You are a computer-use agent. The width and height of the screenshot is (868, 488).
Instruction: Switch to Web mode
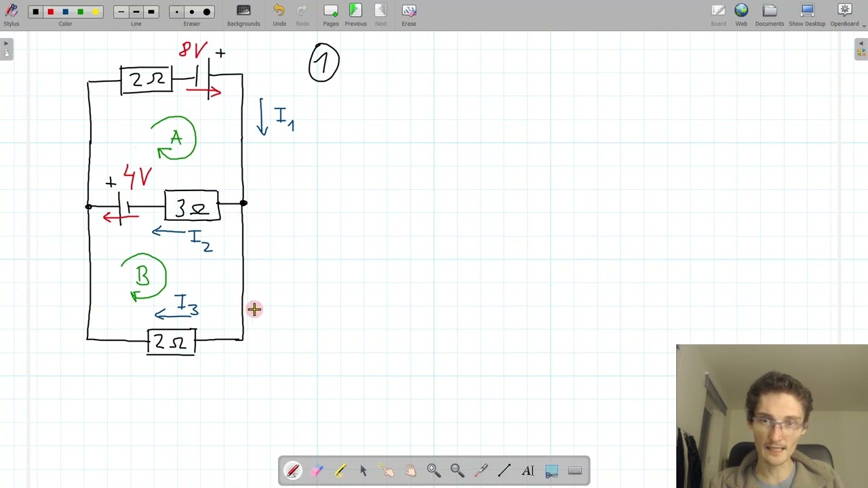(x=741, y=15)
